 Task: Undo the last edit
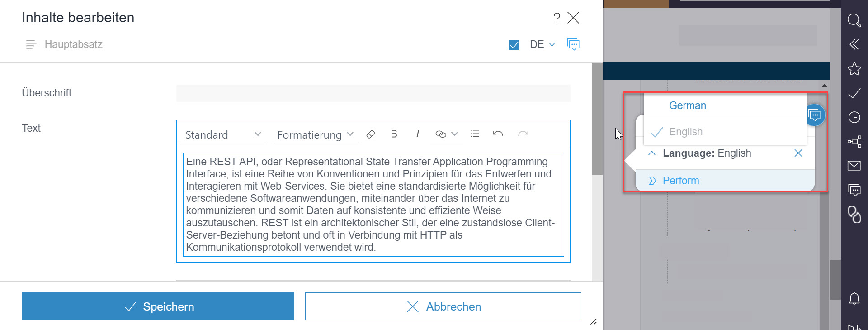tap(498, 134)
